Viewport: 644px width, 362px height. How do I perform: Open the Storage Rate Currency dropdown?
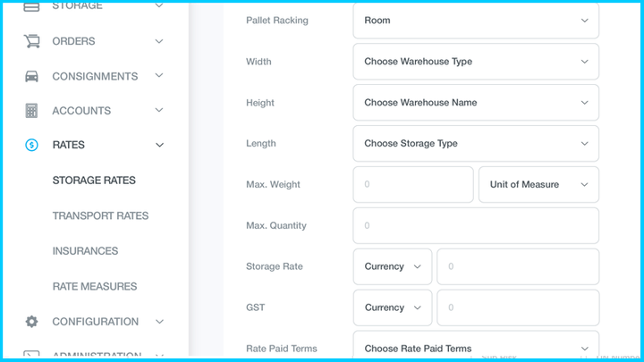(393, 266)
